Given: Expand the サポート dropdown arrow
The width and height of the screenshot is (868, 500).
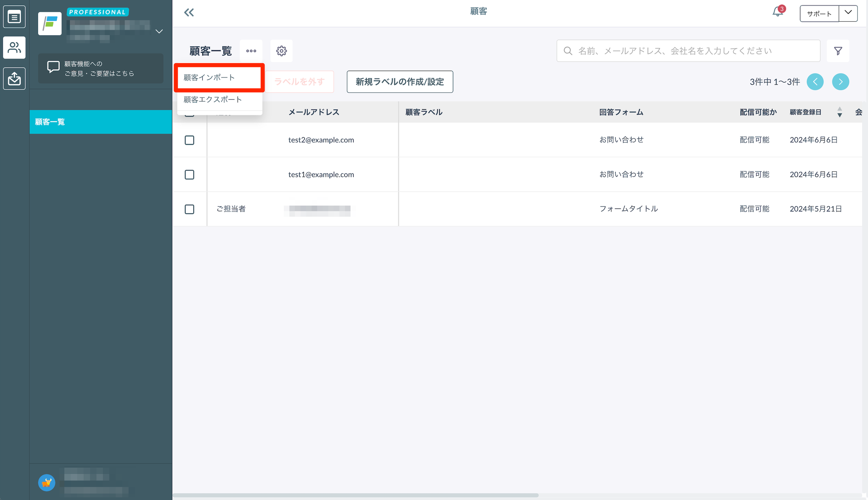Looking at the screenshot, I should [x=848, y=13].
